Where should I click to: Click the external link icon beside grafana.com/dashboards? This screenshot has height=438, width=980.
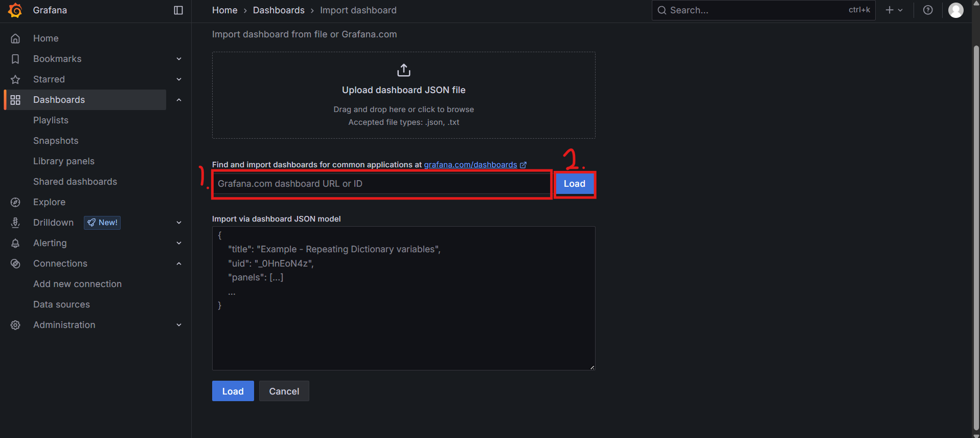[523, 165]
